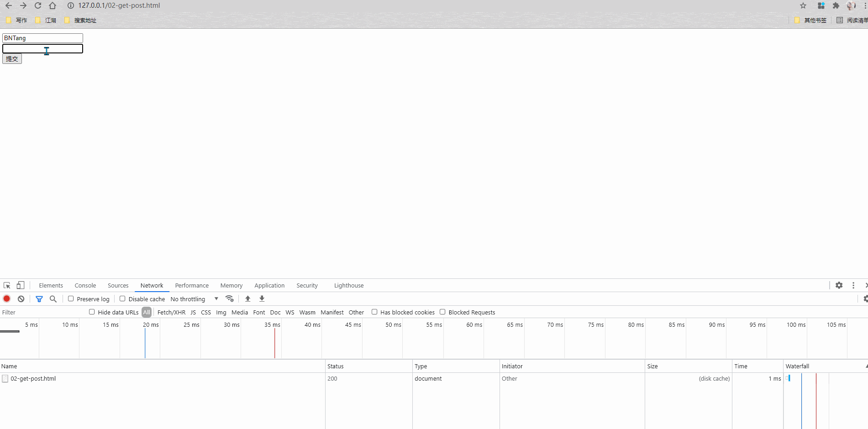Viewport: 868px width, 429px height.
Task: Open network conditions wifi icon
Action: (230, 298)
